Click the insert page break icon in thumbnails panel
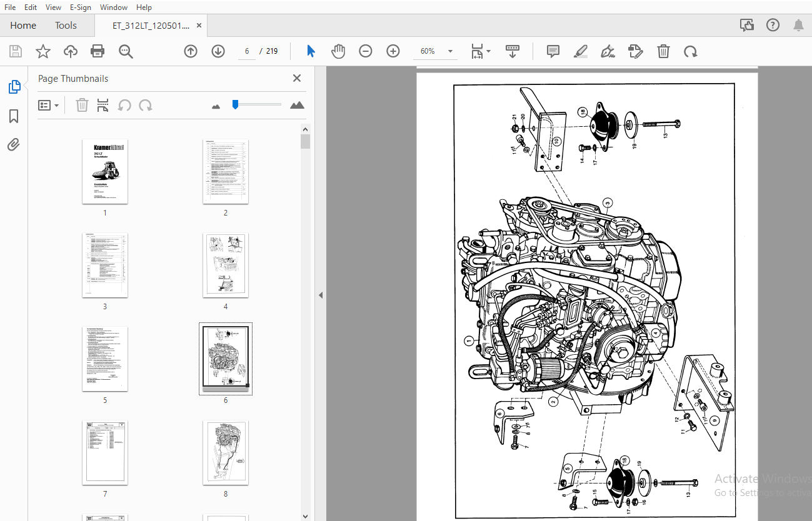Viewport: 812px width, 521px height. point(103,105)
